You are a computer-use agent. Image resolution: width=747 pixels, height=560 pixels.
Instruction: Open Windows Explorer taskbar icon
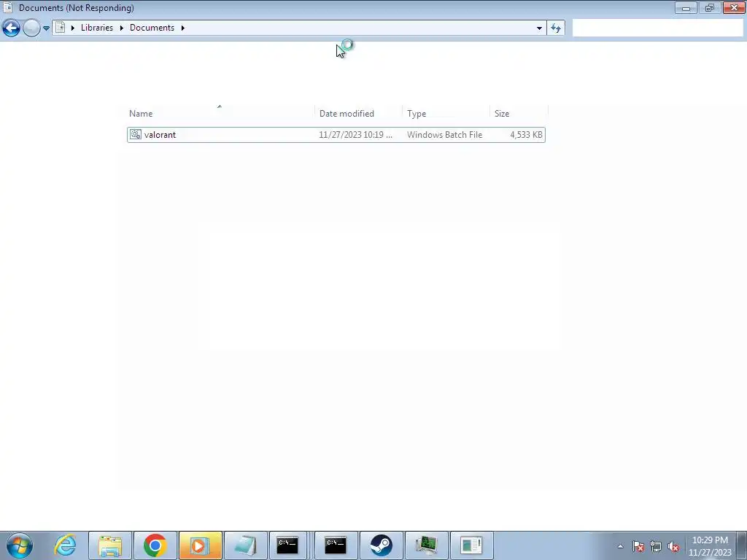click(x=110, y=545)
